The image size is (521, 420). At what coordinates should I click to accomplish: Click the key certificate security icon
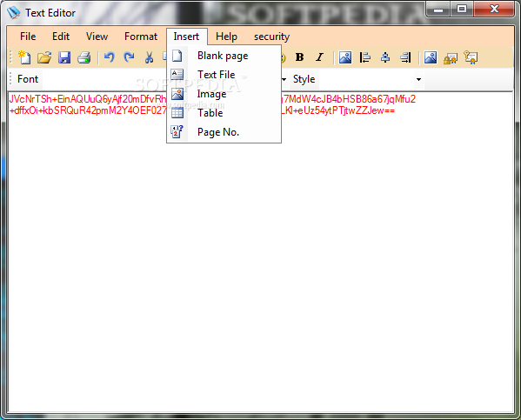pos(471,57)
